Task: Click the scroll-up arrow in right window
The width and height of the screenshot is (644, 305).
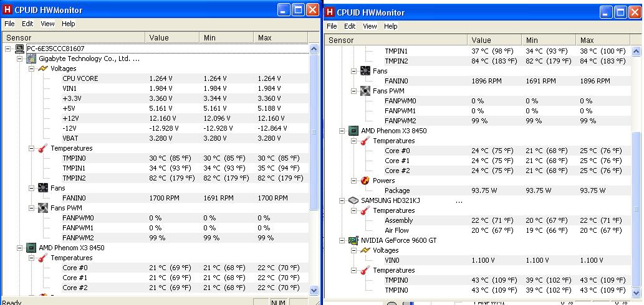Action: point(636,52)
